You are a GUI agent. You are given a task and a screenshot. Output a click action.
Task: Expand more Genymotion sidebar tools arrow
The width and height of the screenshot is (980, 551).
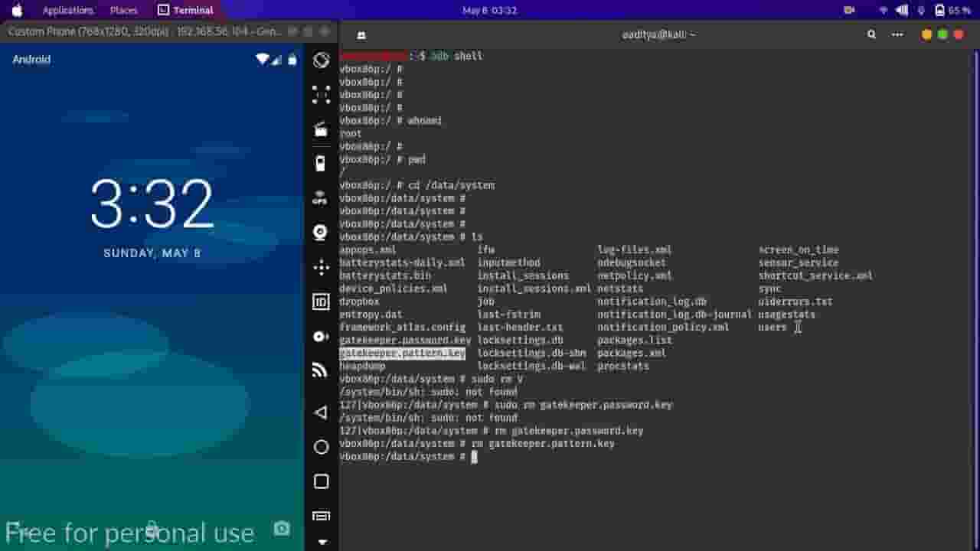pos(322,542)
